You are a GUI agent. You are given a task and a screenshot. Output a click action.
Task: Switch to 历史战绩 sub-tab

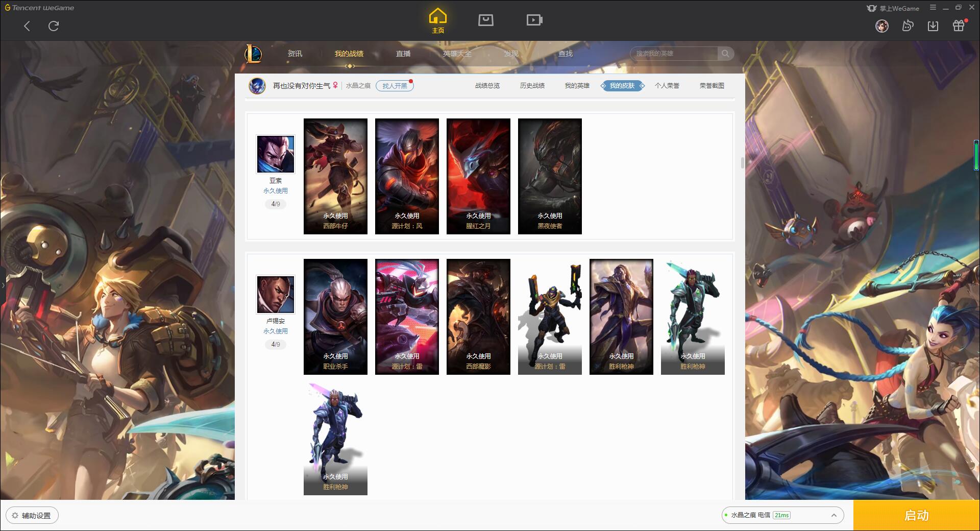[x=532, y=86]
